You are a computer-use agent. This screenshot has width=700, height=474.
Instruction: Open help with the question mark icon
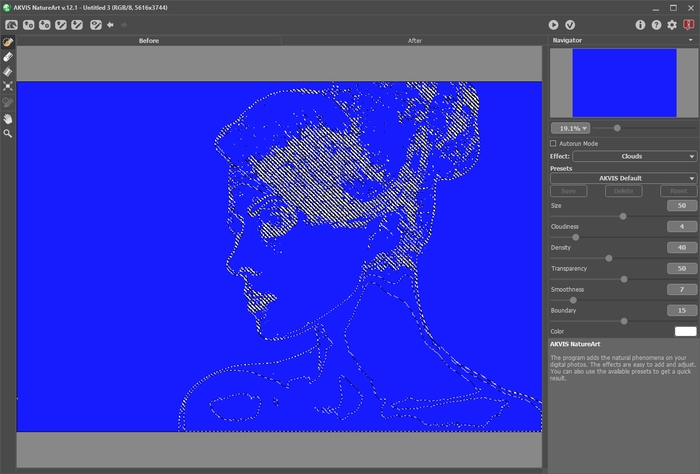(656, 25)
